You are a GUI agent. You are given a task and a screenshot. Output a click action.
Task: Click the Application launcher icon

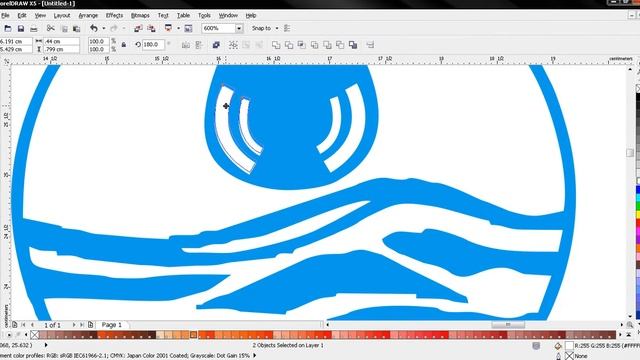168,28
